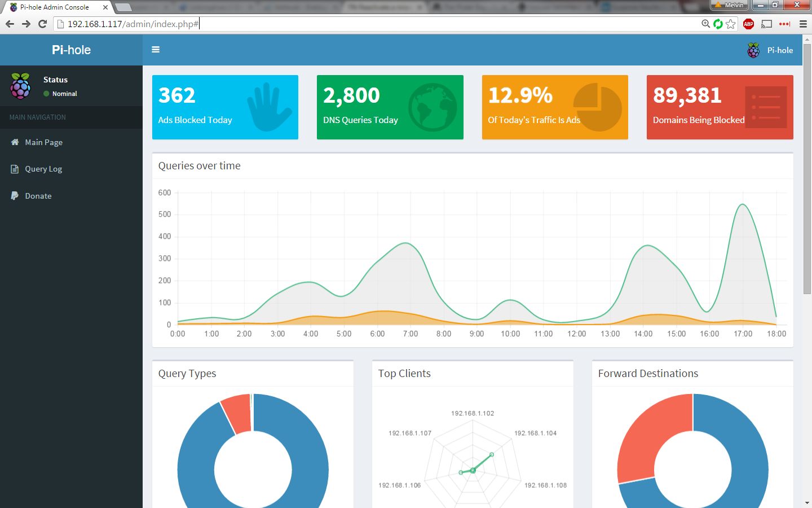Image resolution: width=812 pixels, height=508 pixels.
Task: Click the MAIN NAVIGATION sidebar label
Action: (x=38, y=117)
